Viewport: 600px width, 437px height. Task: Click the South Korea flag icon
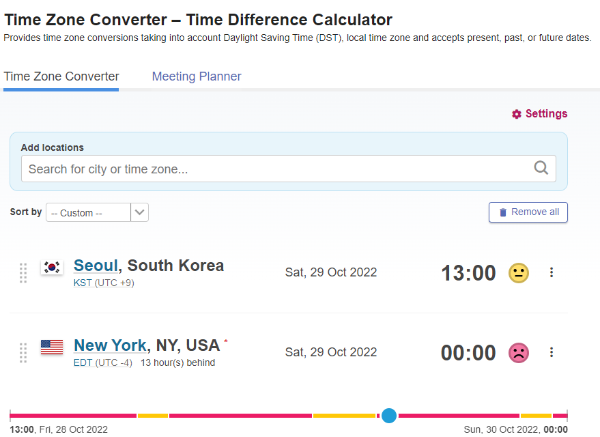[x=52, y=267]
